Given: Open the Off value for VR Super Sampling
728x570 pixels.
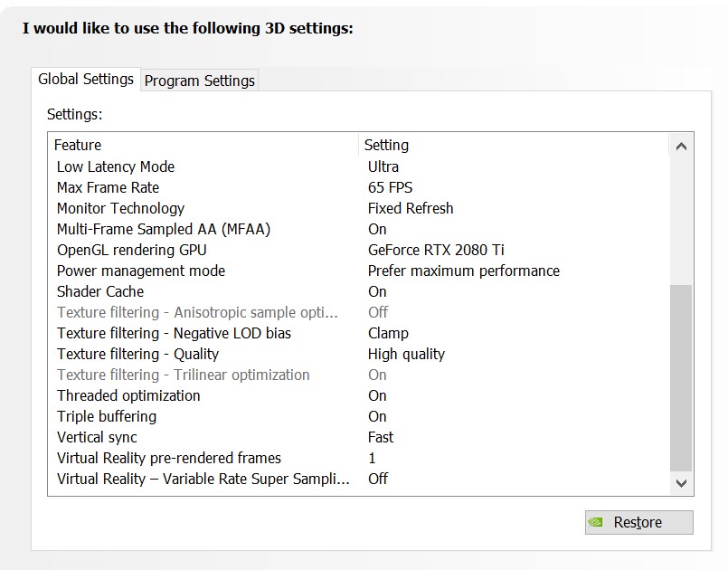Looking at the screenshot, I should click(x=378, y=479).
